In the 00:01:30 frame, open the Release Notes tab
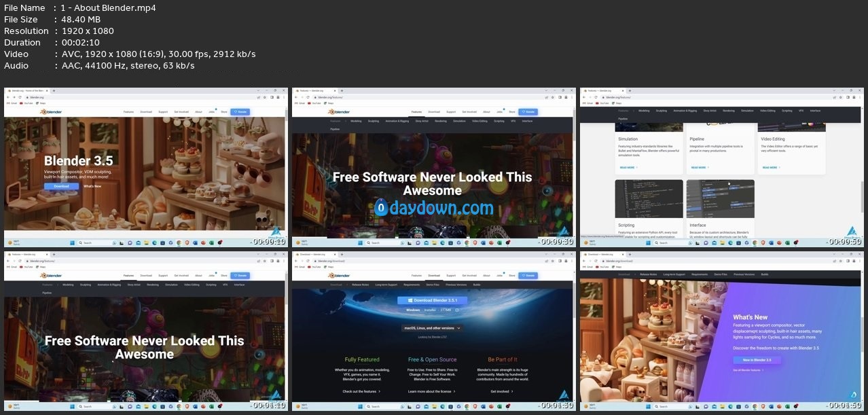This screenshot has width=868, height=415. tap(361, 285)
